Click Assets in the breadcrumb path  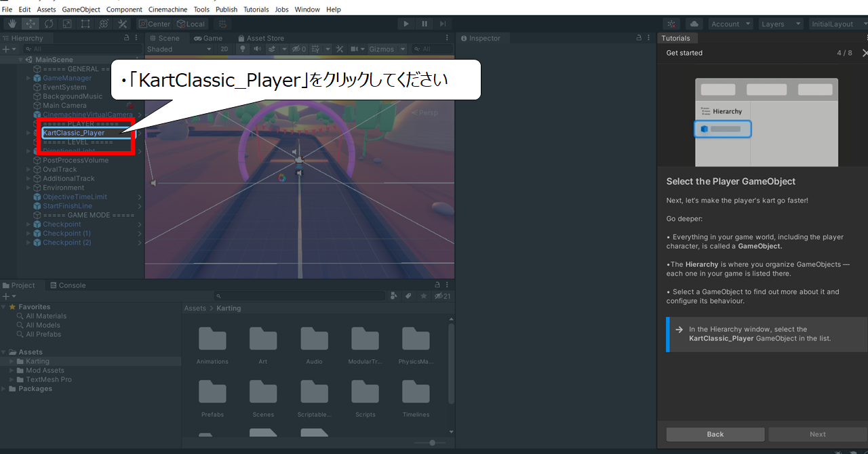coord(195,308)
